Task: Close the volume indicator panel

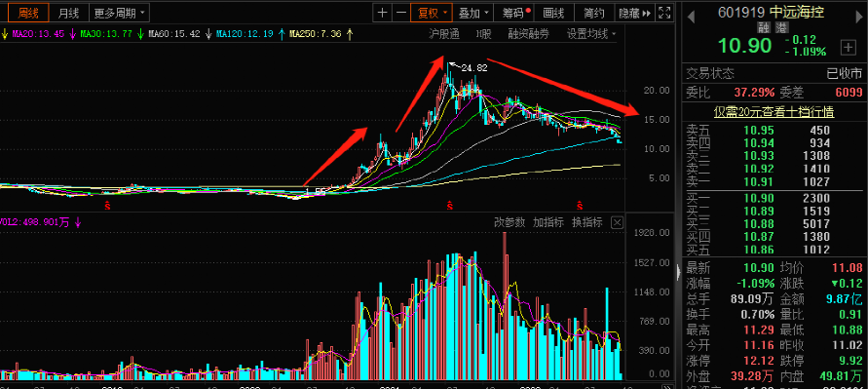Action: coord(617,222)
